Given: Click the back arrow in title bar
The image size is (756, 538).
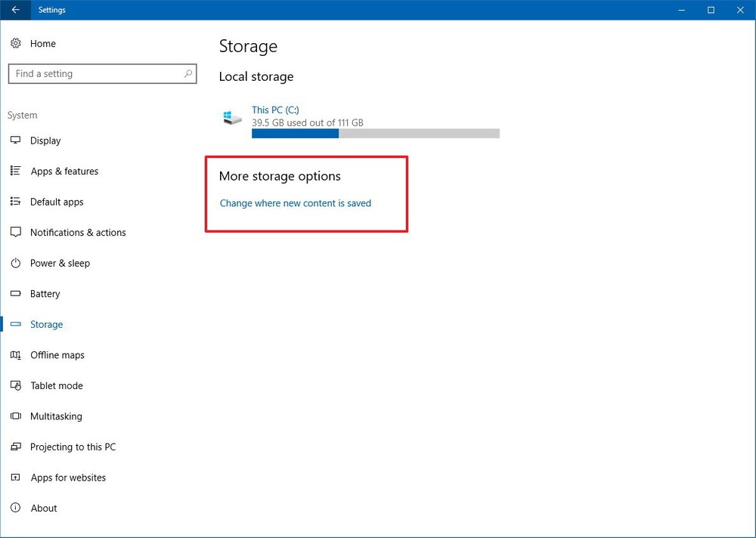Looking at the screenshot, I should tap(15, 10).
